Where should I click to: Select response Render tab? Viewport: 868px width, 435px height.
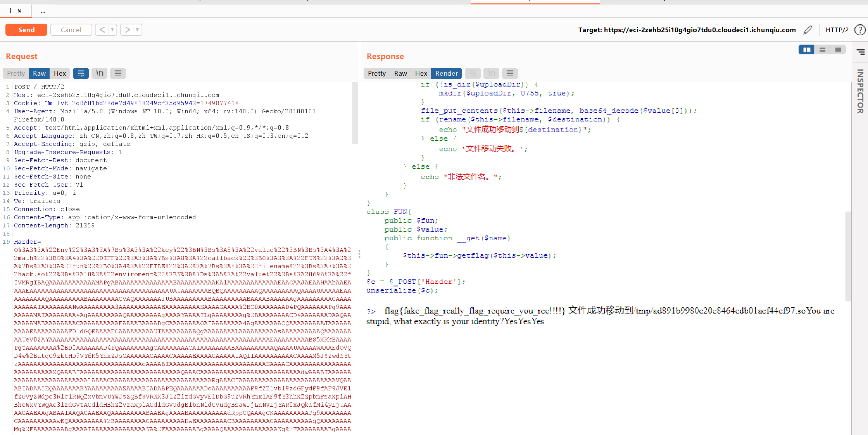[446, 73]
